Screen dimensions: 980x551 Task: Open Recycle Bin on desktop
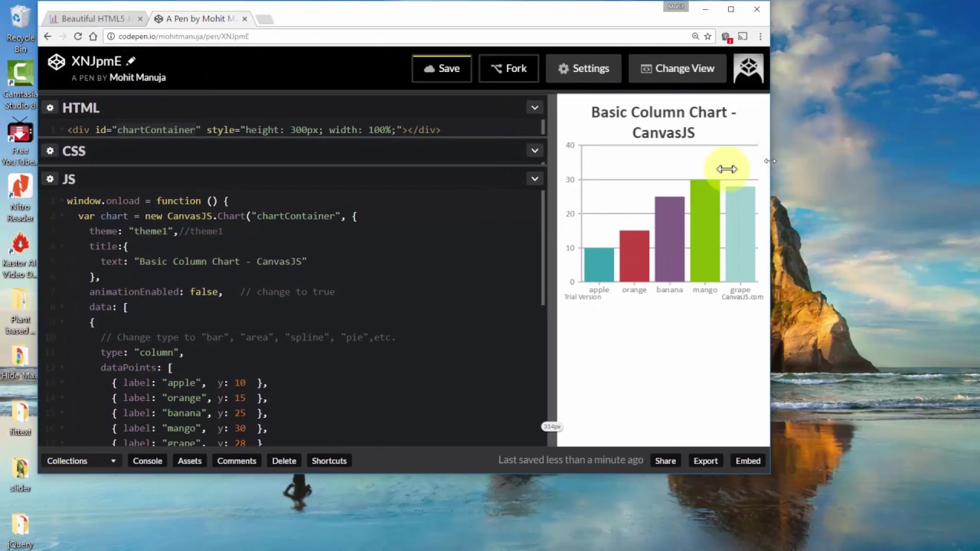(x=20, y=27)
